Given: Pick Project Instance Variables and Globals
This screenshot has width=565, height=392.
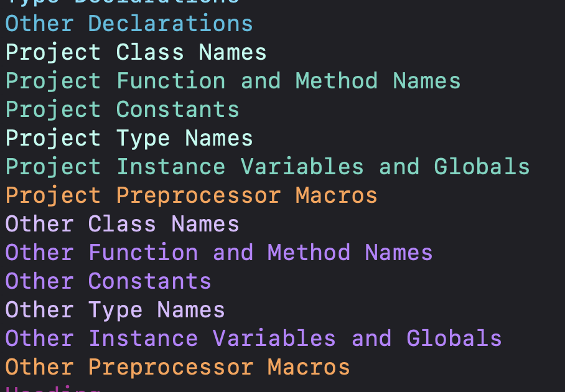Looking at the screenshot, I should 268,167.
